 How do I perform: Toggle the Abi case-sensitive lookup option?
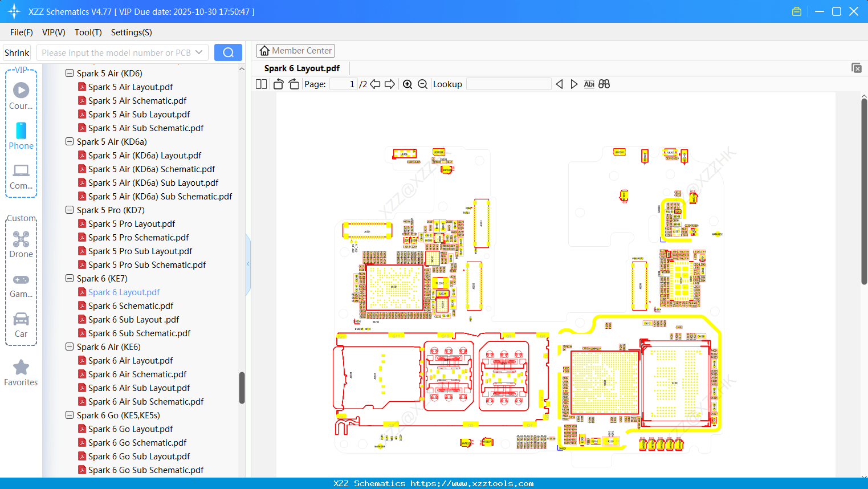(589, 84)
